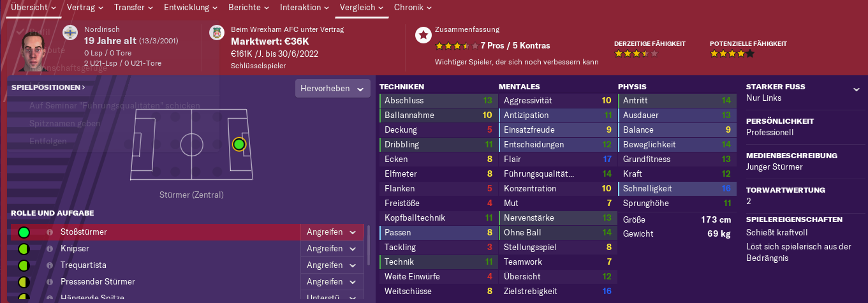Expand the Starker Fuss panel chevron

point(857,90)
